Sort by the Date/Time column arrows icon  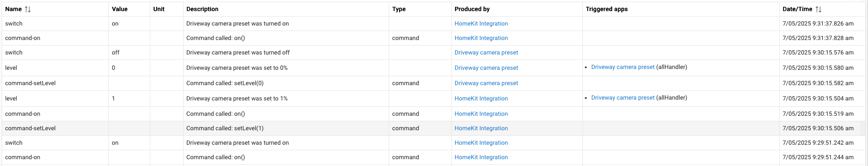pyautogui.click(x=818, y=9)
